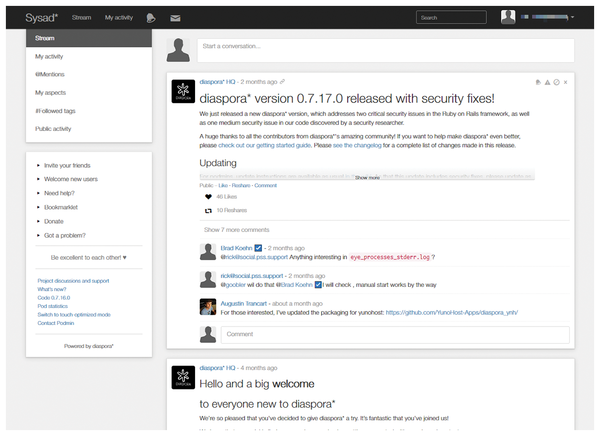Viewport: 600px width, 436px height.
Task: Click the Start a conversation box
Action: click(x=385, y=50)
